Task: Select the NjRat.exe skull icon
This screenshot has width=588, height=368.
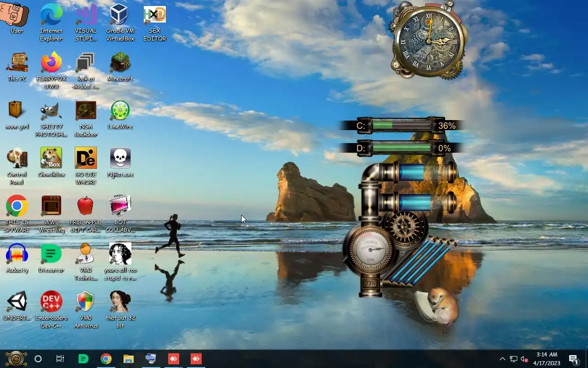Action: pyautogui.click(x=120, y=163)
